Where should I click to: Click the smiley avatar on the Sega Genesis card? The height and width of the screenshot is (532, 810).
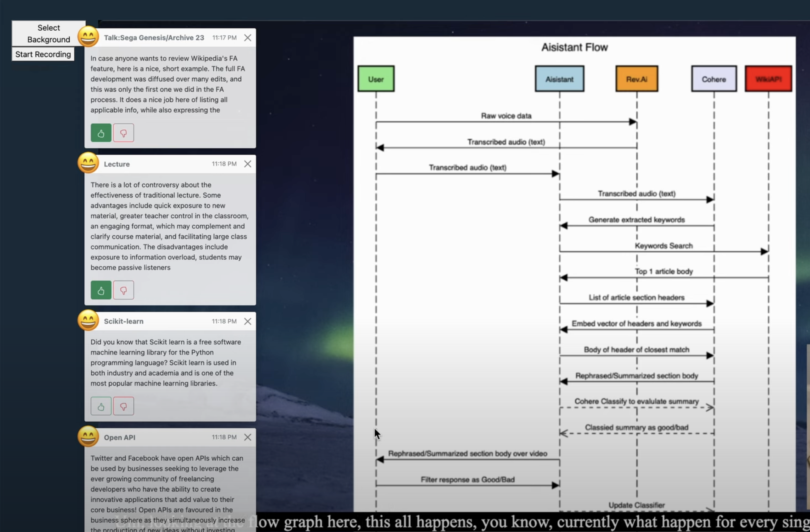coord(88,37)
